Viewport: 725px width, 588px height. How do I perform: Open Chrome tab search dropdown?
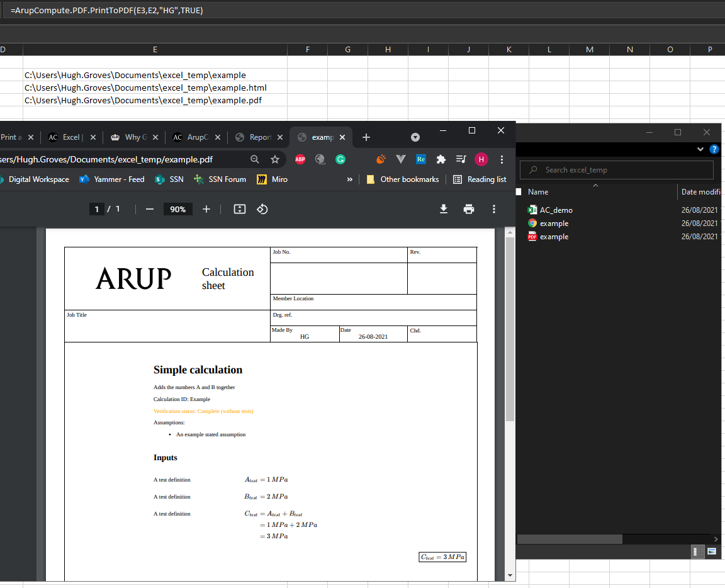pyautogui.click(x=415, y=137)
